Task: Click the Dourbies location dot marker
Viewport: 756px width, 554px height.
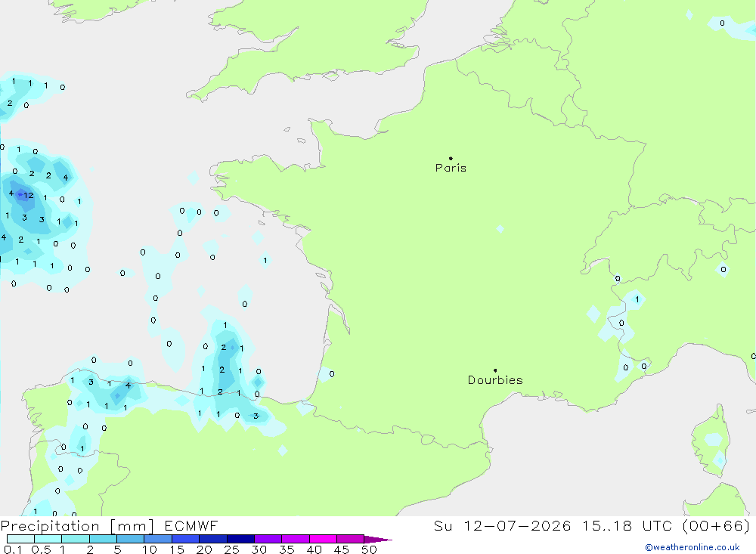Action: pyautogui.click(x=495, y=370)
